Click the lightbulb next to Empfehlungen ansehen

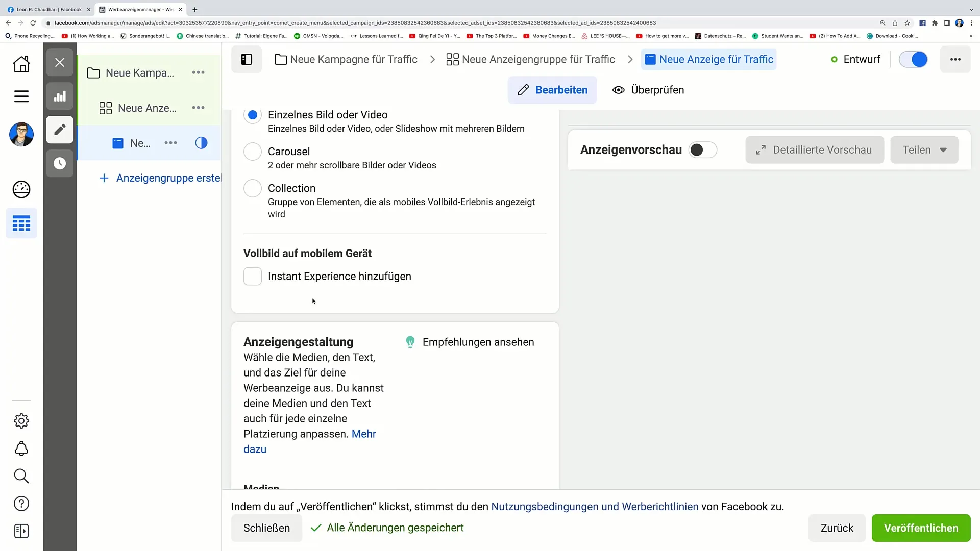tap(410, 342)
